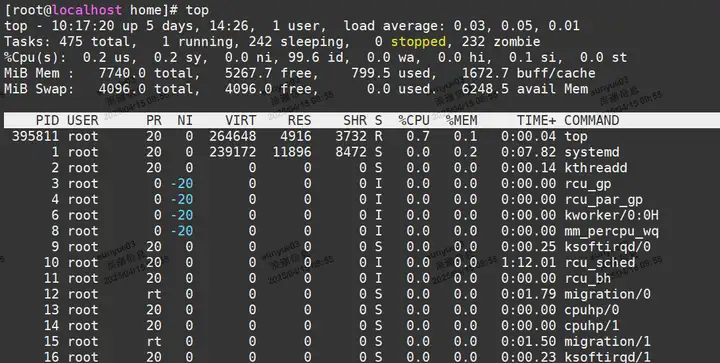Click the COMMAND column header
Screen dimensions: 720x363
[591, 120]
